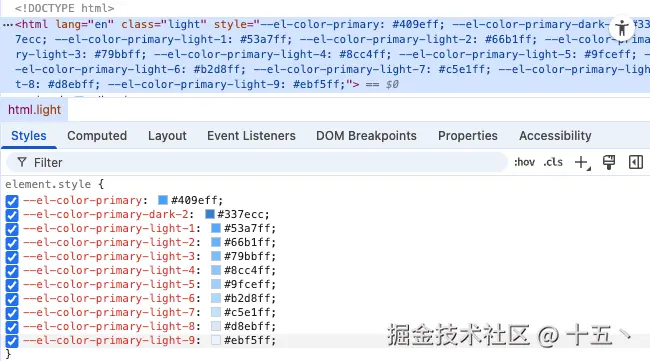Viewport: 650px width, 361px height.
Task: Click the #53a7ff color swatch
Action: [x=216, y=228]
